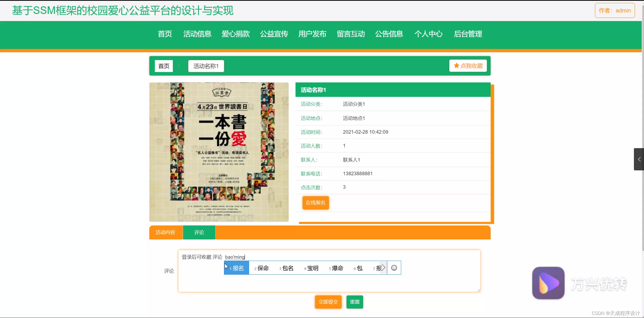Switch to the 活动内容 tab
Image resolution: width=644 pixels, height=318 pixels.
point(166,232)
